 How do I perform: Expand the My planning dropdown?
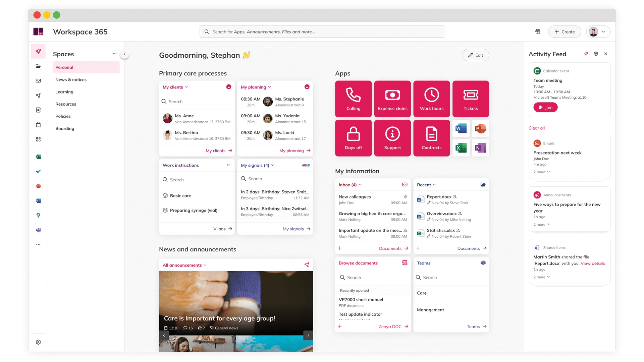click(x=256, y=87)
